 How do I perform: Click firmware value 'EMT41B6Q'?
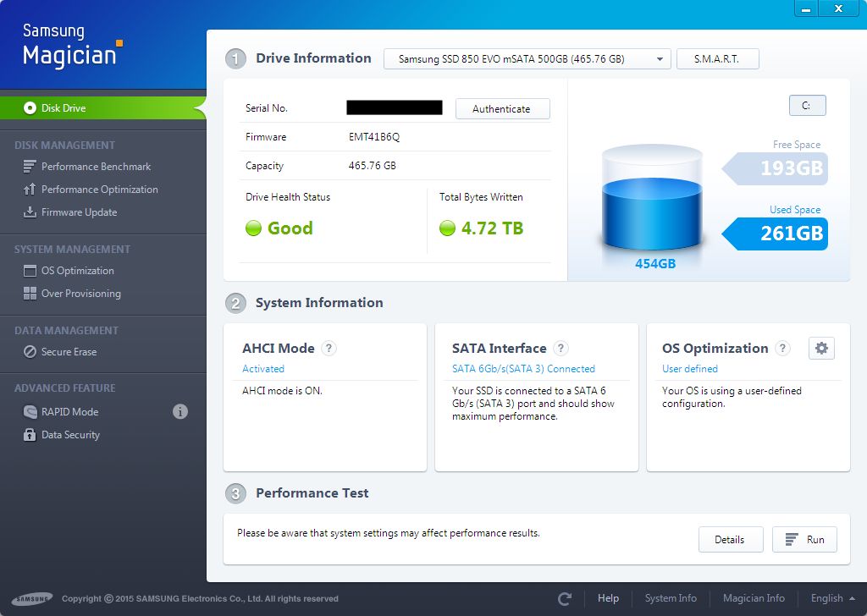coord(373,137)
